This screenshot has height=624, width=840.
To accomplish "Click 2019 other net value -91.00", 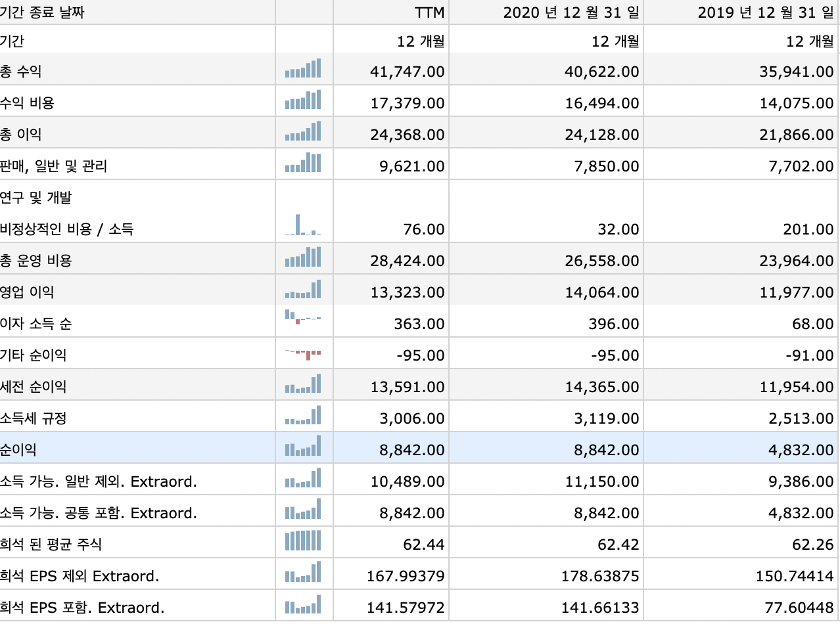I will (x=810, y=355).
